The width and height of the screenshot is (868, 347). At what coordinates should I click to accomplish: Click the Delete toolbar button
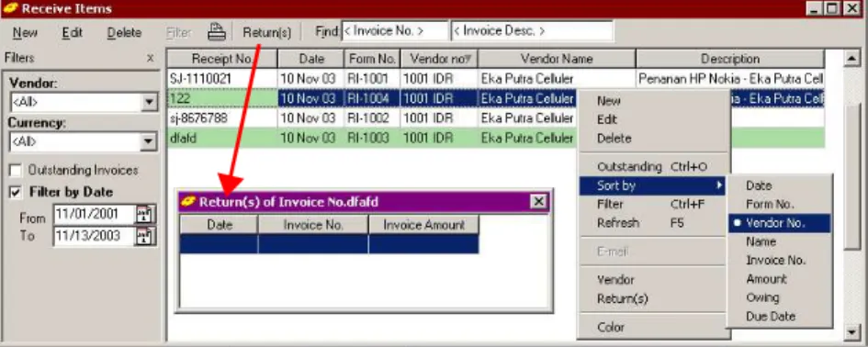tap(124, 33)
